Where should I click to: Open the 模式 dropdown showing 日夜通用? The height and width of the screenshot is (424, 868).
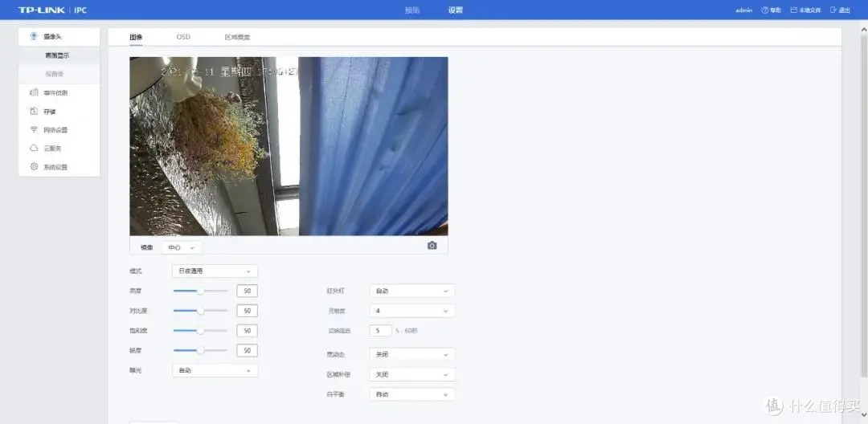coord(215,271)
